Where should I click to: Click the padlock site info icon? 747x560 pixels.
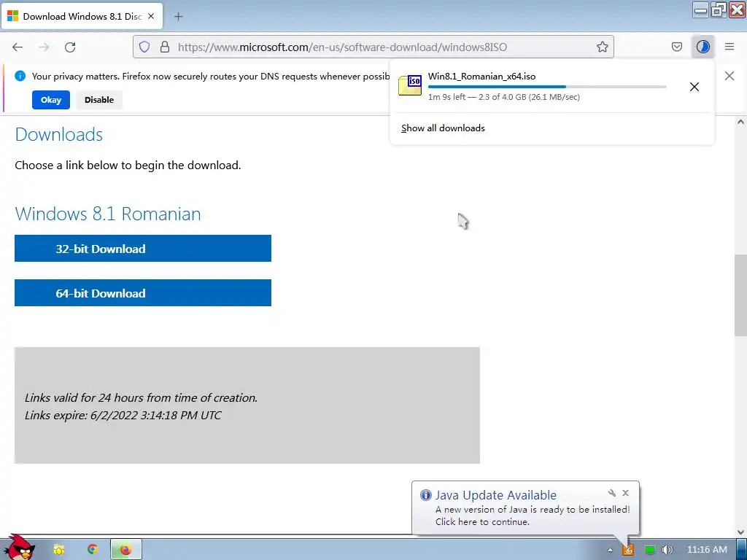(x=165, y=47)
